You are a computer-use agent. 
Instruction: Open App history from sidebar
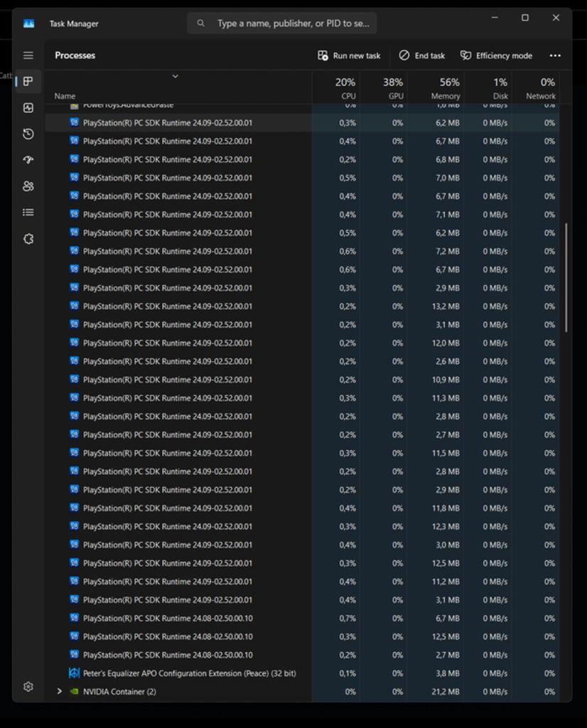pyautogui.click(x=28, y=134)
